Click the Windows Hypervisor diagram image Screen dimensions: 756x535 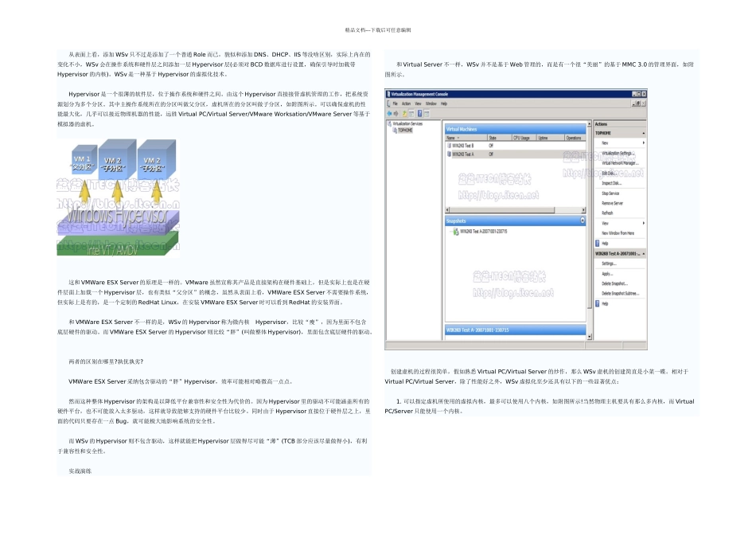pos(118,197)
